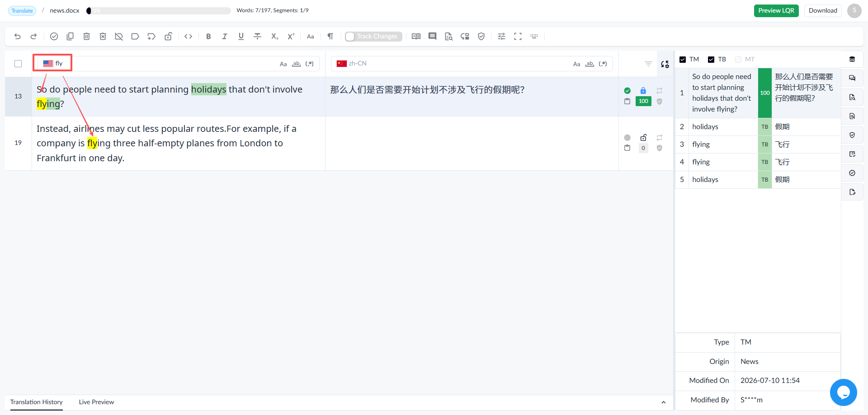Viewport: 868px width, 415px height.
Task: Open the segment filter dropdown icon
Action: pos(648,64)
